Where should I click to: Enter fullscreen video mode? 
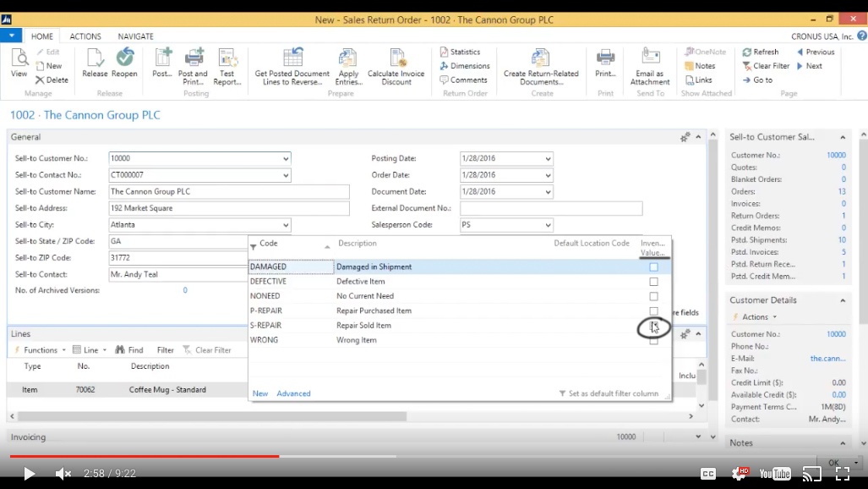pyautogui.click(x=843, y=474)
